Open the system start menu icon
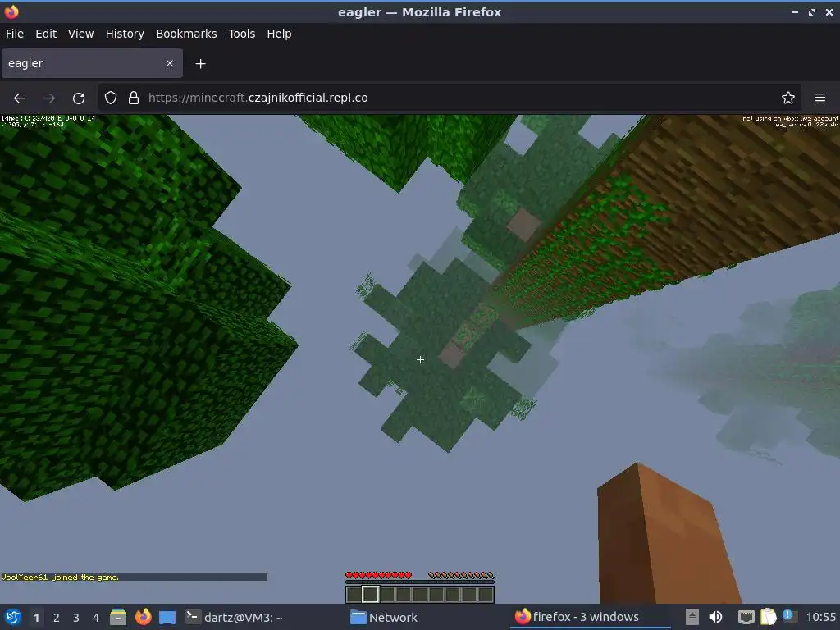 click(x=13, y=617)
